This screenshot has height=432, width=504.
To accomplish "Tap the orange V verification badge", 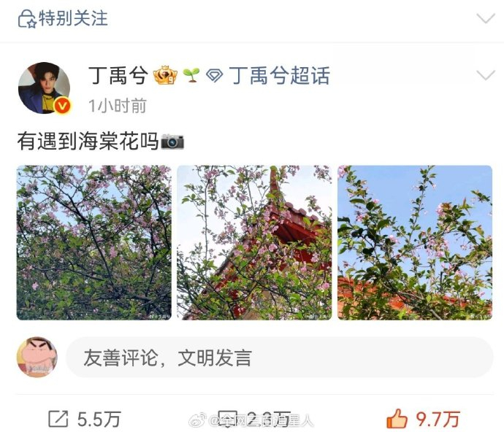I will (63, 106).
